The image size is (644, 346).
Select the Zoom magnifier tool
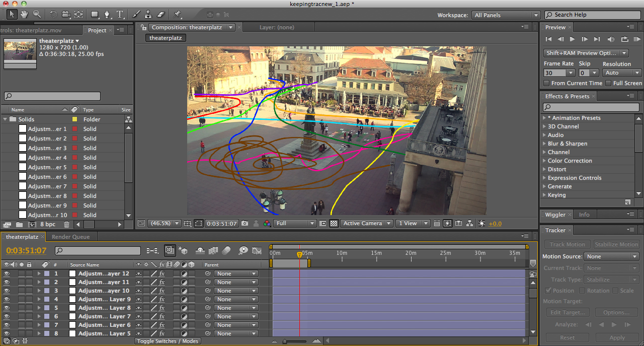(x=37, y=15)
